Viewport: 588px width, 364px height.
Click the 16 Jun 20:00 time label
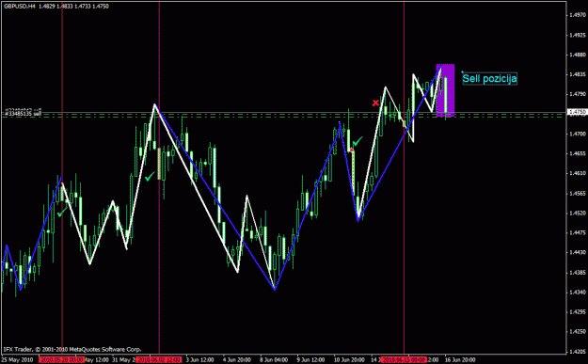click(x=460, y=360)
